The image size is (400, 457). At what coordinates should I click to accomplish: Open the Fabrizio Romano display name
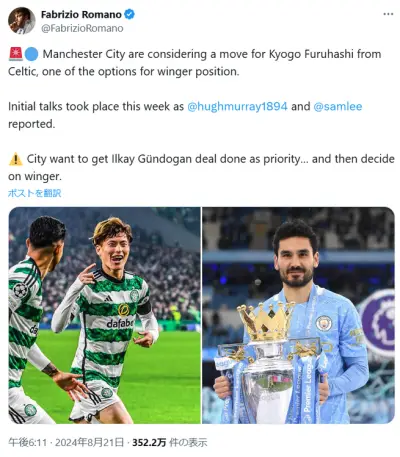pos(81,15)
